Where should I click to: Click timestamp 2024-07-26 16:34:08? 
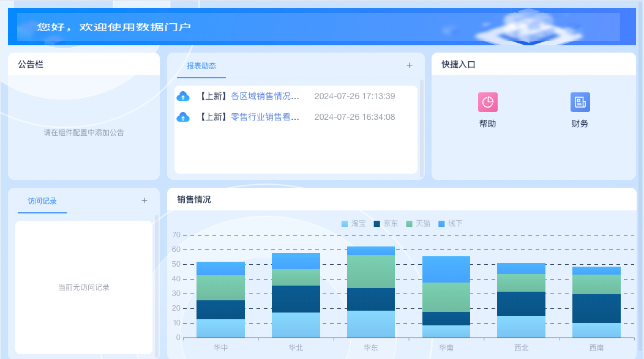pyautogui.click(x=355, y=117)
